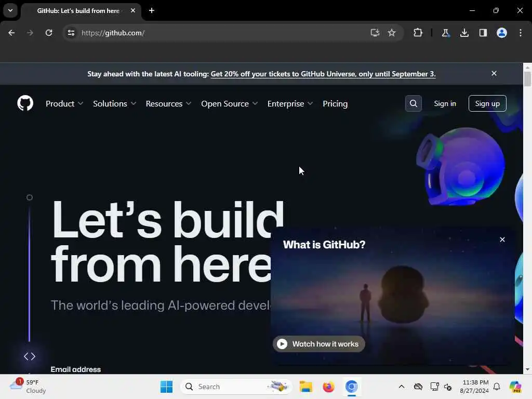Open File Explorer from the taskbar

click(x=305, y=387)
